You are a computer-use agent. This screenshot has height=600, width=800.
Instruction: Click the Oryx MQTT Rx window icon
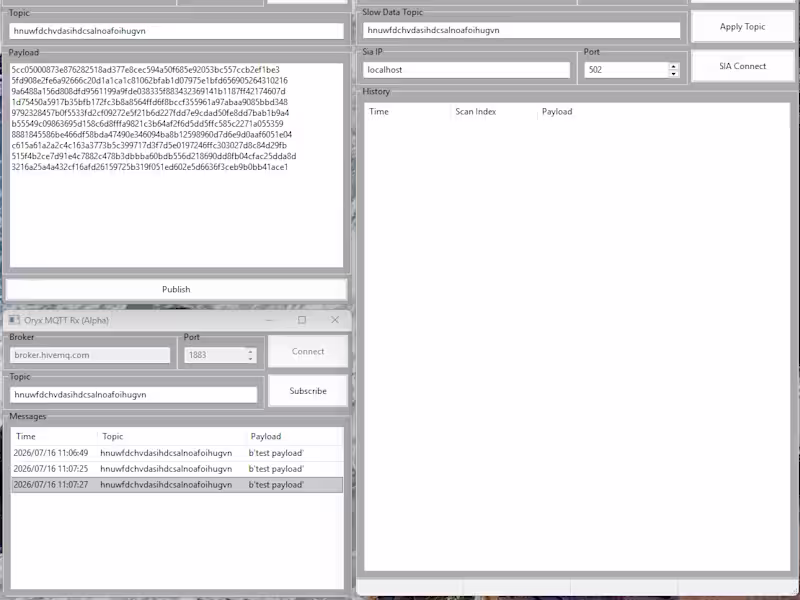point(14,320)
